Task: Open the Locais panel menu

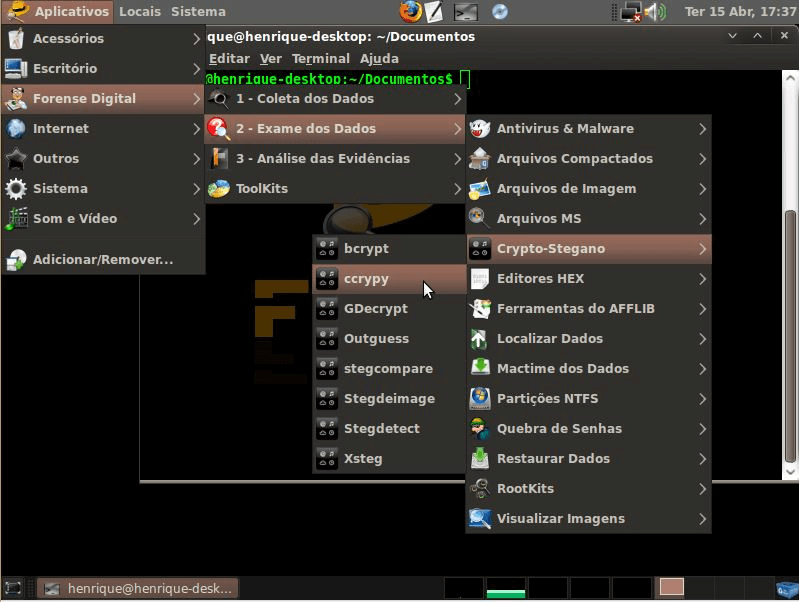Action: [139, 12]
